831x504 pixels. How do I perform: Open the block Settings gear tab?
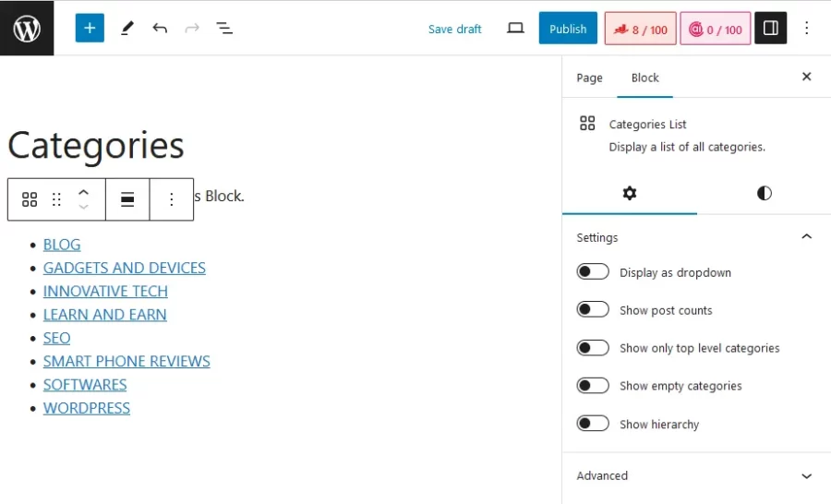[x=630, y=194]
